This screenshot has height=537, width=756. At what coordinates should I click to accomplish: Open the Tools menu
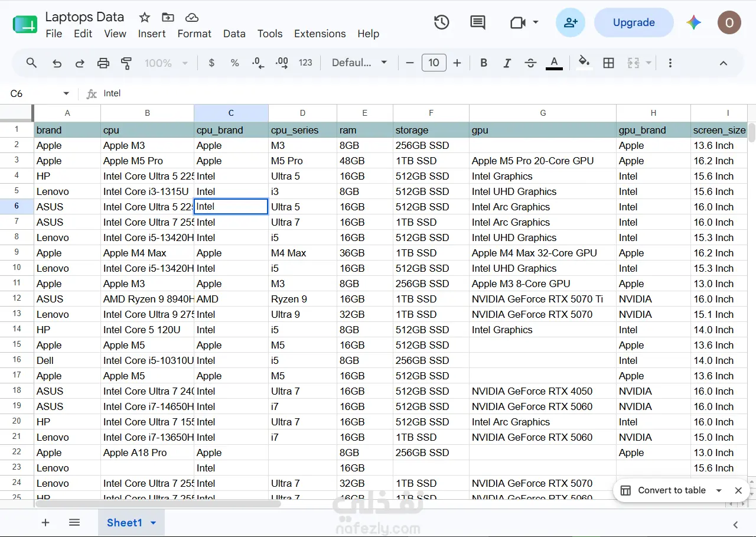coord(270,34)
